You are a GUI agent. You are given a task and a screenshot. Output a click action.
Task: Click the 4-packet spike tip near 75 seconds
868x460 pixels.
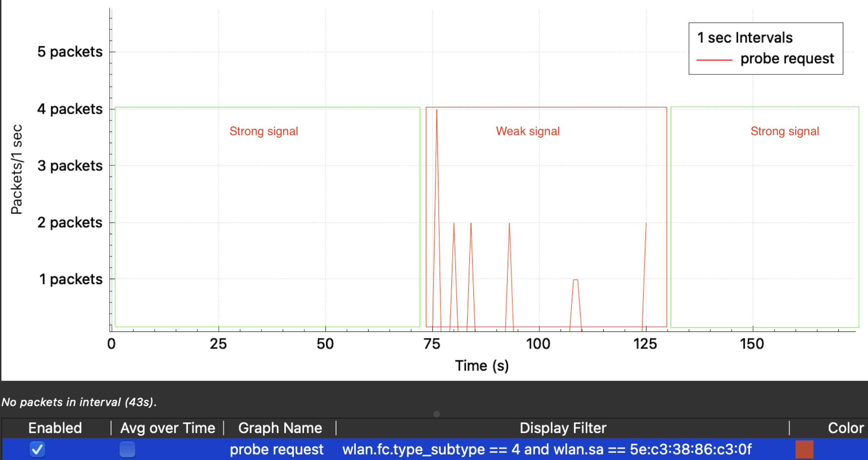pyautogui.click(x=437, y=110)
